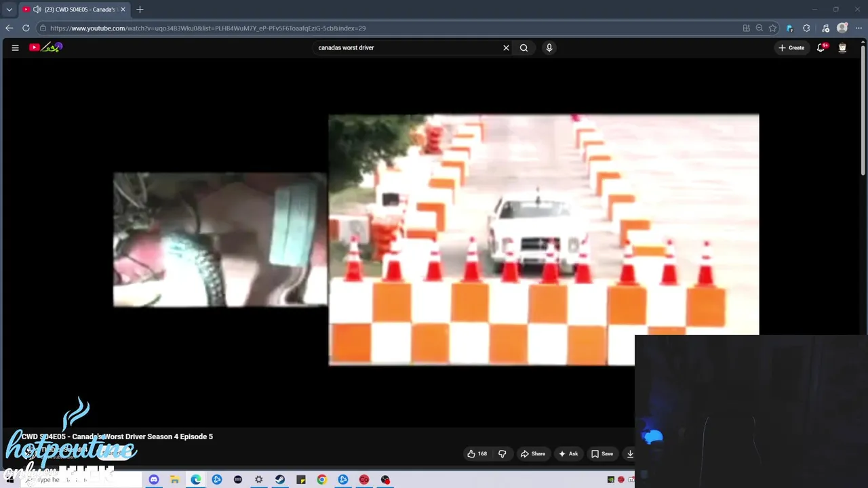Download the video with the arrow icon
868x488 pixels.
point(630,453)
